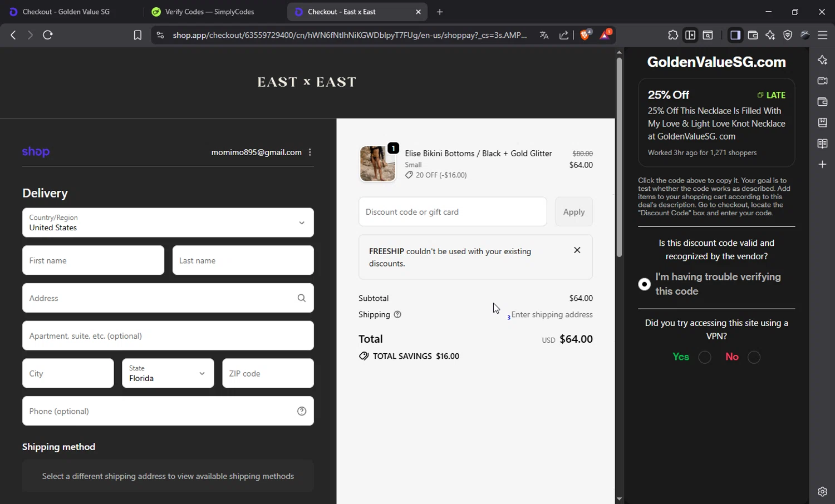Open the VPN shield toolbar icon
The height and width of the screenshot is (504, 835).
pos(788,35)
